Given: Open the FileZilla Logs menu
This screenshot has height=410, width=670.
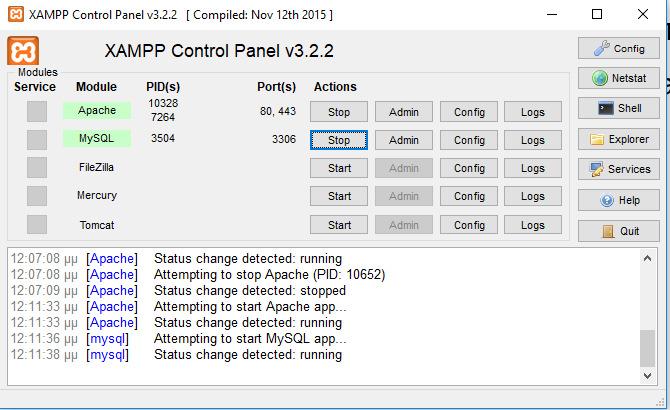Looking at the screenshot, I should (533, 168).
